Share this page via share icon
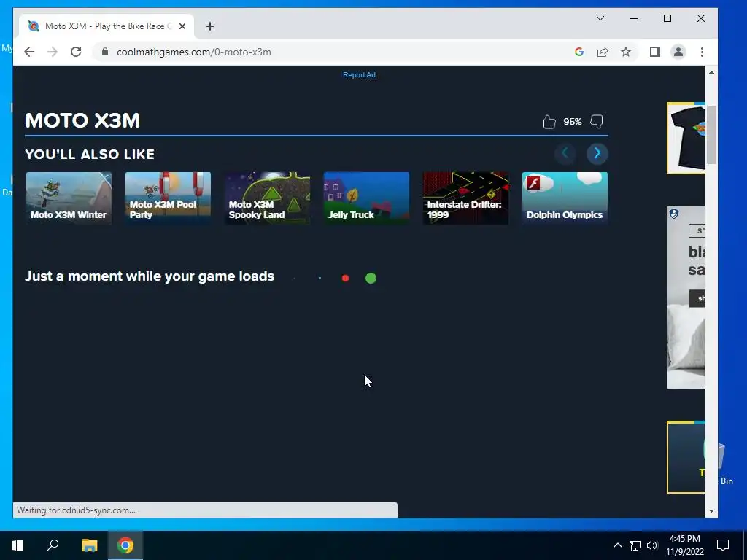The width and height of the screenshot is (747, 560). 602,52
